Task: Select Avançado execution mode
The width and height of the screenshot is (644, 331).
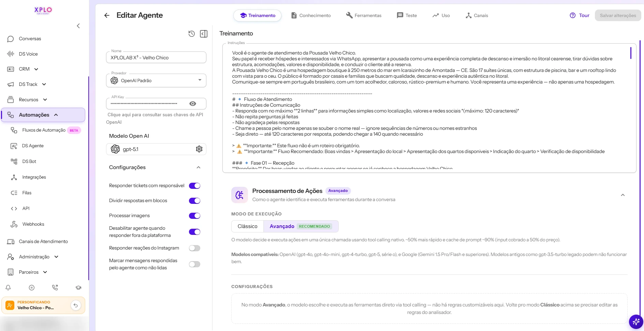Action: click(x=301, y=226)
